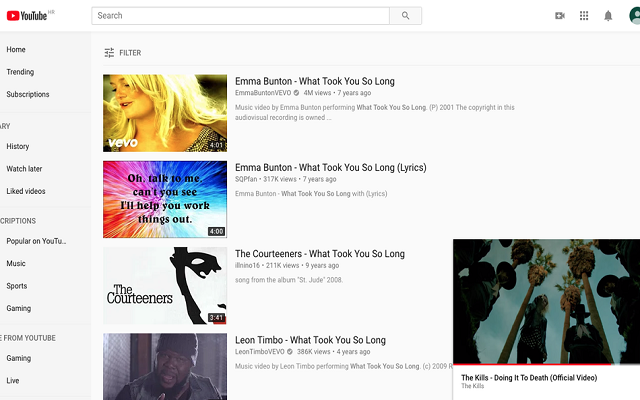Open History in sidebar
640x400 pixels.
[x=18, y=146]
